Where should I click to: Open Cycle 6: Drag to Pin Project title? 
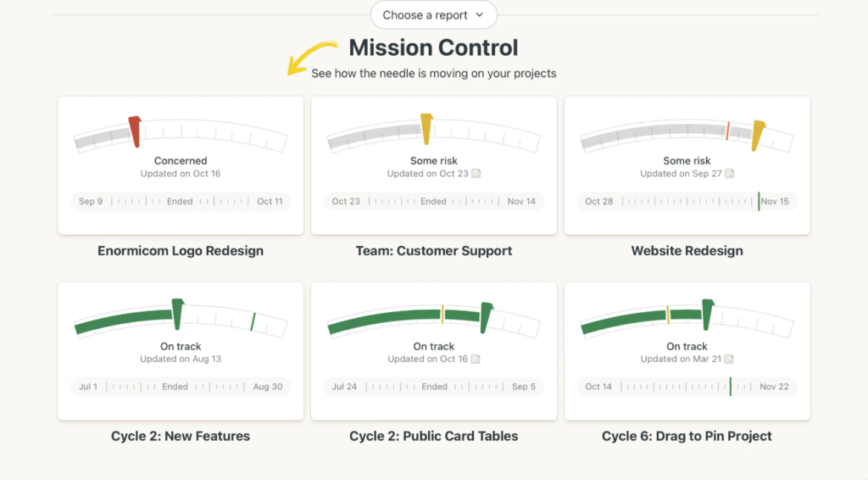tap(687, 437)
